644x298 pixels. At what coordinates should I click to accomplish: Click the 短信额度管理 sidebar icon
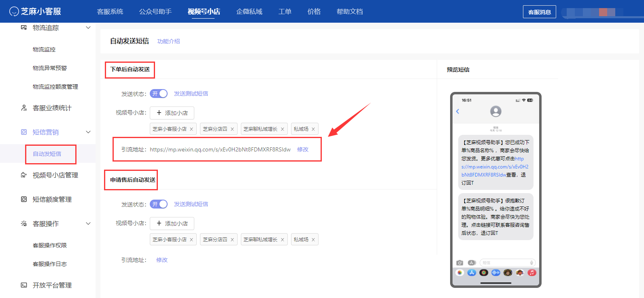tap(24, 199)
